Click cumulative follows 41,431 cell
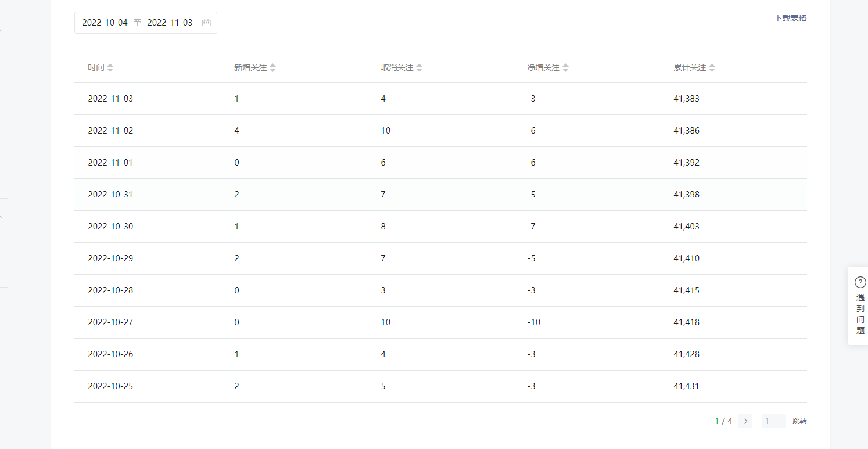 [x=686, y=386]
